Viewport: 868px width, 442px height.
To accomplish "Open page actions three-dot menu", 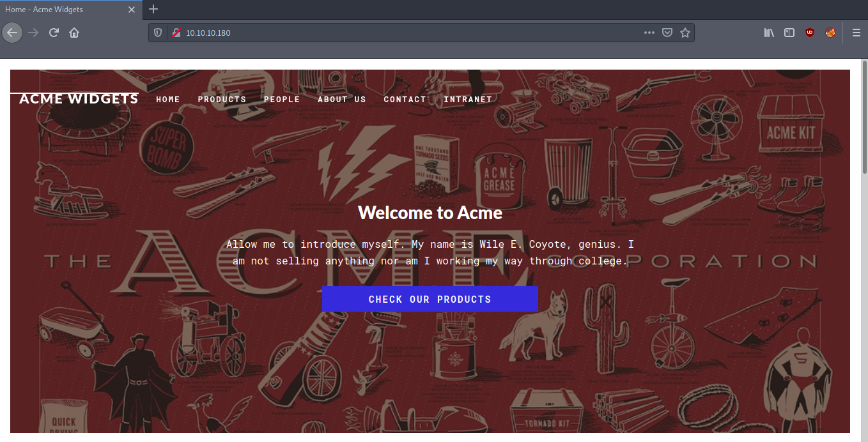I will (649, 33).
